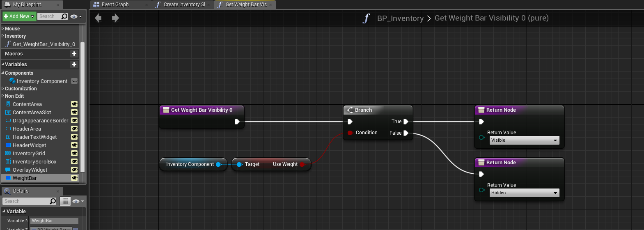This screenshot has width=644, height=230.
Task: Expand the Inventory category
Action: click(x=3, y=36)
